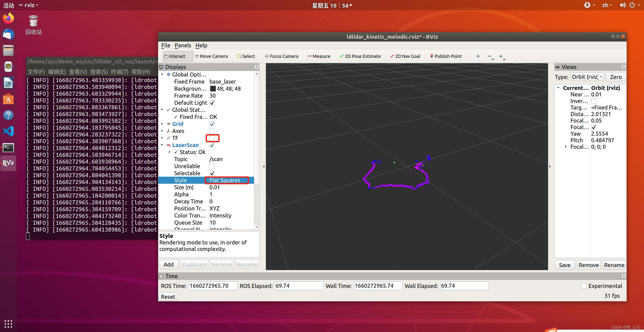Open the Panels menu
644x332 pixels.
[x=183, y=45]
